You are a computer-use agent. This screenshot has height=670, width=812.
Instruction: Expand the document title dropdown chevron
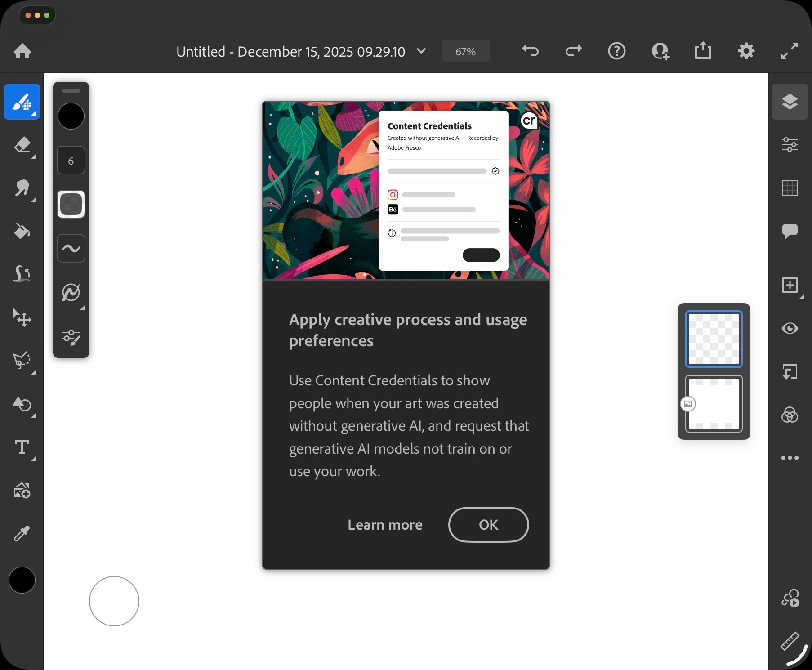[x=421, y=51]
